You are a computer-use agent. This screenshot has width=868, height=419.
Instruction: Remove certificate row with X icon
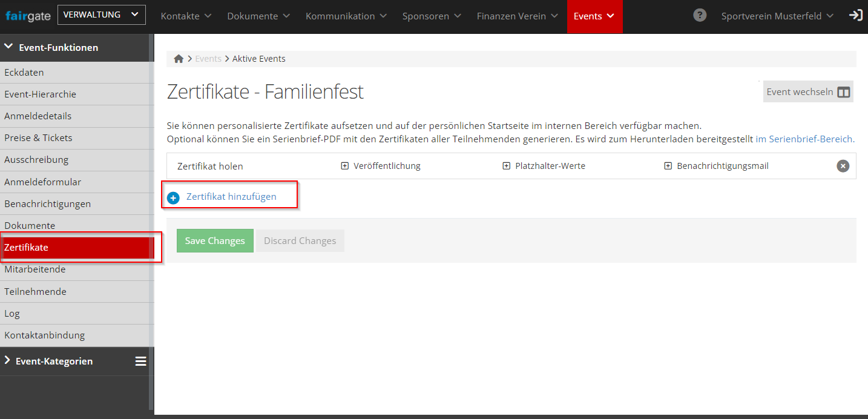pos(843,166)
